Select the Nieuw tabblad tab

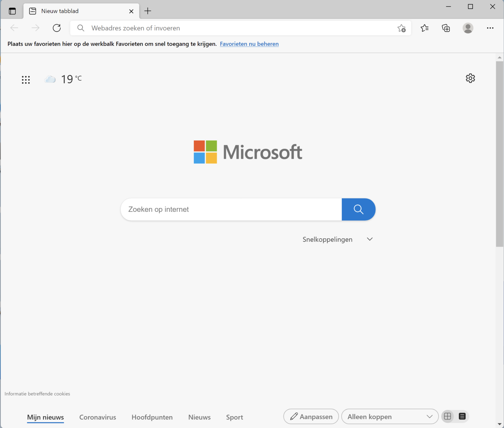tap(81, 11)
